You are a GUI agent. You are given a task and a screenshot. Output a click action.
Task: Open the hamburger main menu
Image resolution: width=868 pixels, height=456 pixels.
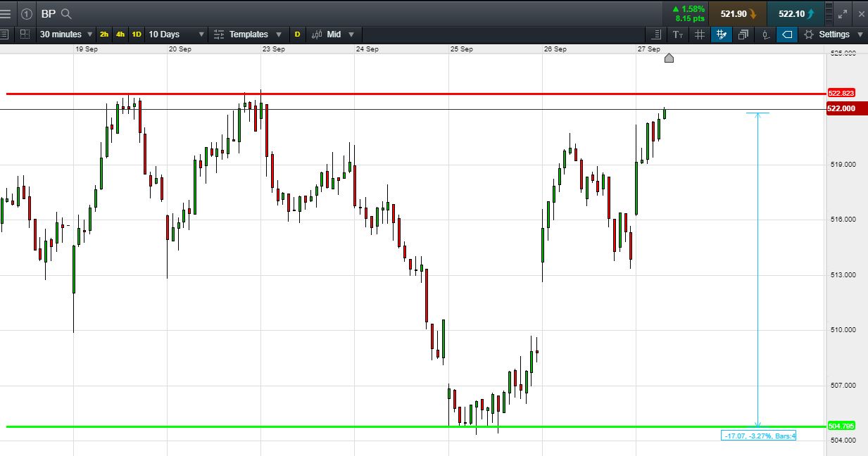click(6, 13)
